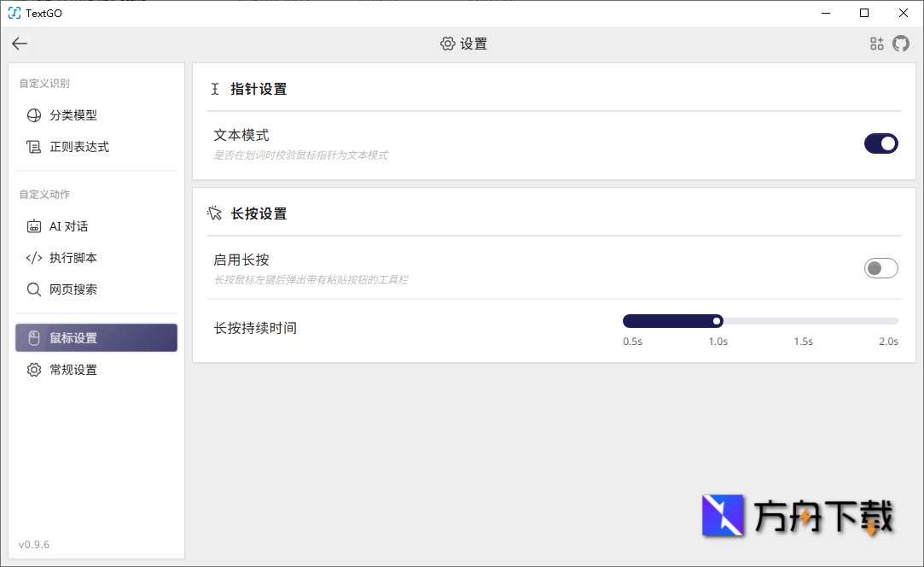Click the 网页搜索 magnifier icon

click(x=32, y=289)
